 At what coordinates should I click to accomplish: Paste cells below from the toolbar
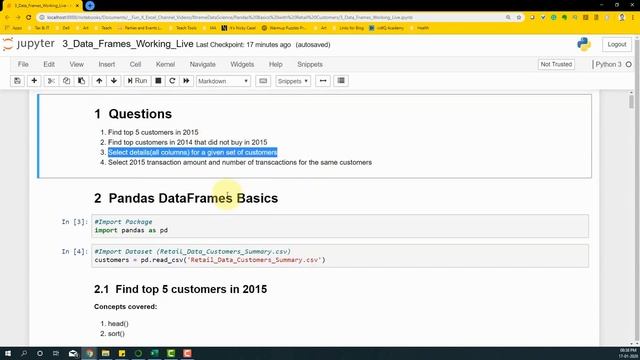click(x=82, y=81)
